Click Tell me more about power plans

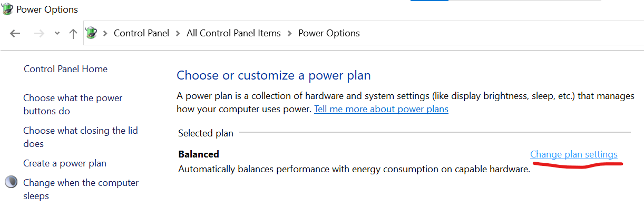point(381,109)
